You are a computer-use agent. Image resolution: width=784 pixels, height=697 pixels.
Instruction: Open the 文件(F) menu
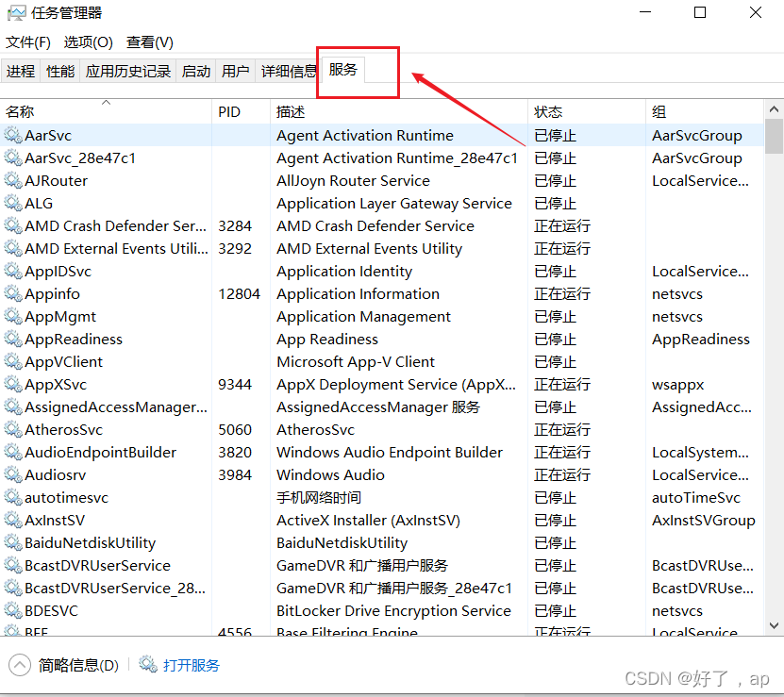point(28,42)
